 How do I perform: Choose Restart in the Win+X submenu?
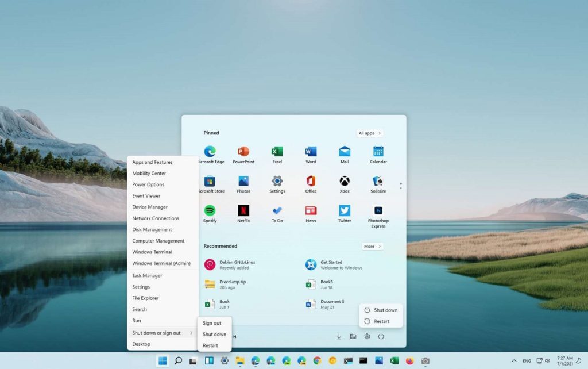214,345
